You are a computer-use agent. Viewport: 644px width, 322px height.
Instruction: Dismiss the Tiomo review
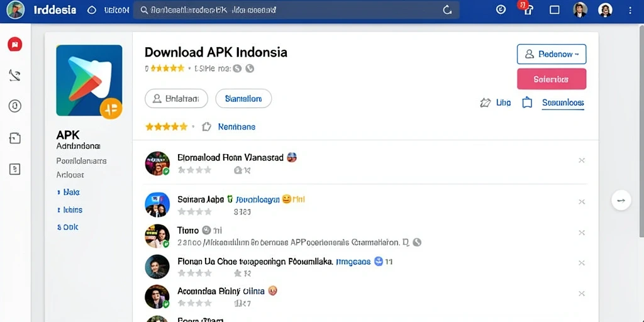click(582, 233)
